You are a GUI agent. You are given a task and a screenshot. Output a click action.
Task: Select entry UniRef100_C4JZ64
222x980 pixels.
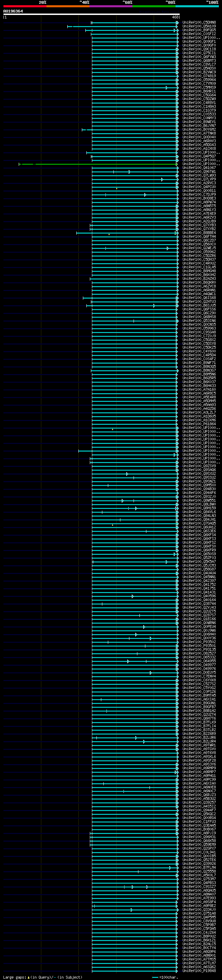click(199, 932)
